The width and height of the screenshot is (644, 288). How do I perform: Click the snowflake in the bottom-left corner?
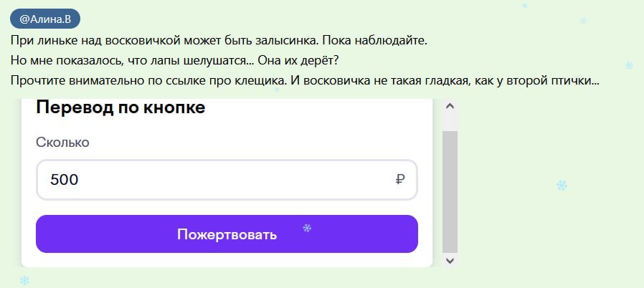[x=24, y=281]
